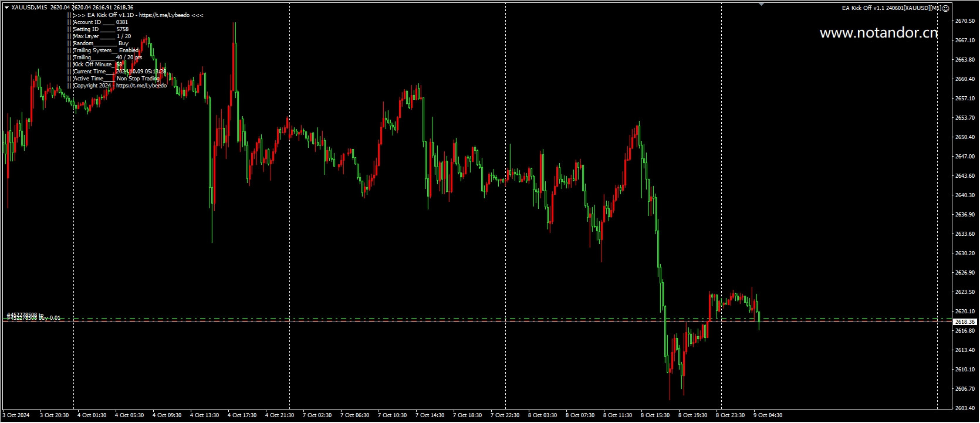Click the 9 Oct 04:30 time label

pyautogui.click(x=768, y=415)
